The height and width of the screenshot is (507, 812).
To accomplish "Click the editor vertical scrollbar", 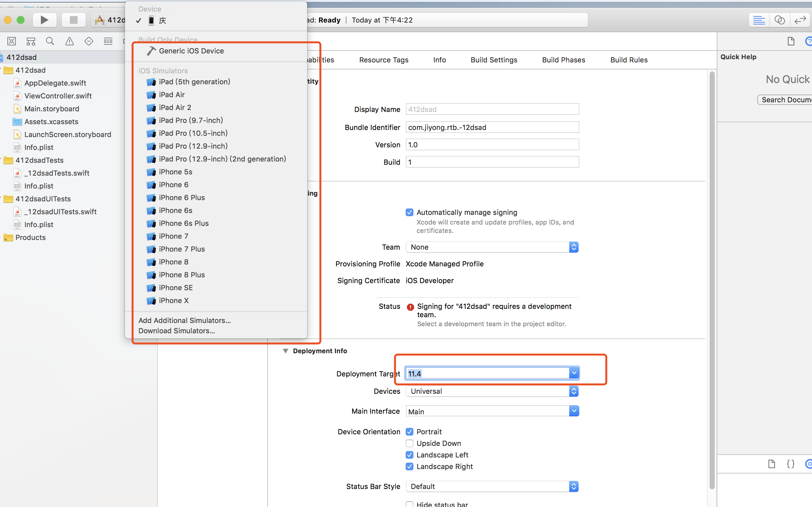I will tap(712, 280).
